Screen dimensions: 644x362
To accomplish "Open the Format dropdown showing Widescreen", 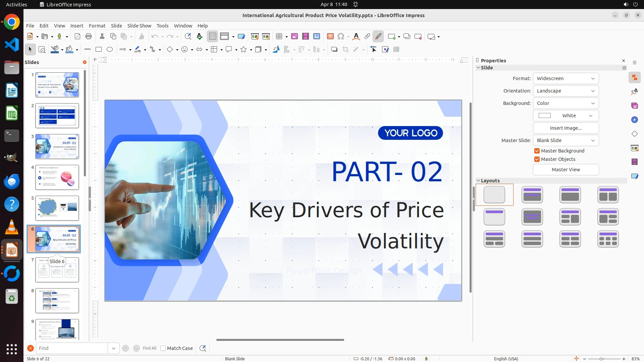I will click(566, 78).
